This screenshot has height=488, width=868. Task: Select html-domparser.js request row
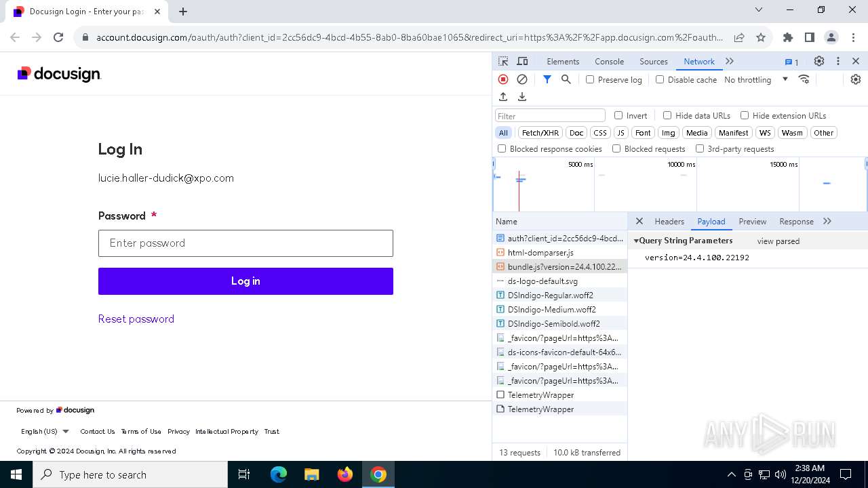click(x=559, y=253)
